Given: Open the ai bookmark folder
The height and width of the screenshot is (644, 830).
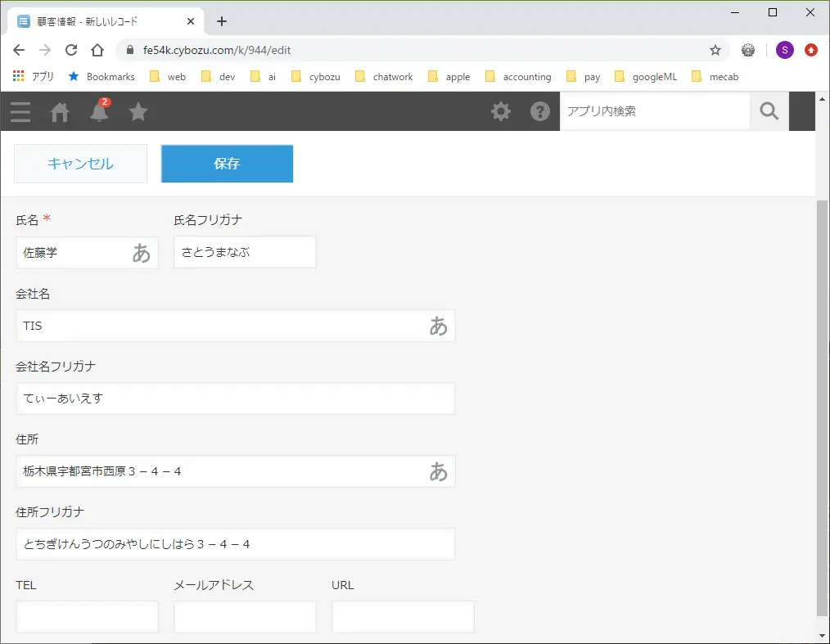Looking at the screenshot, I should [x=263, y=77].
